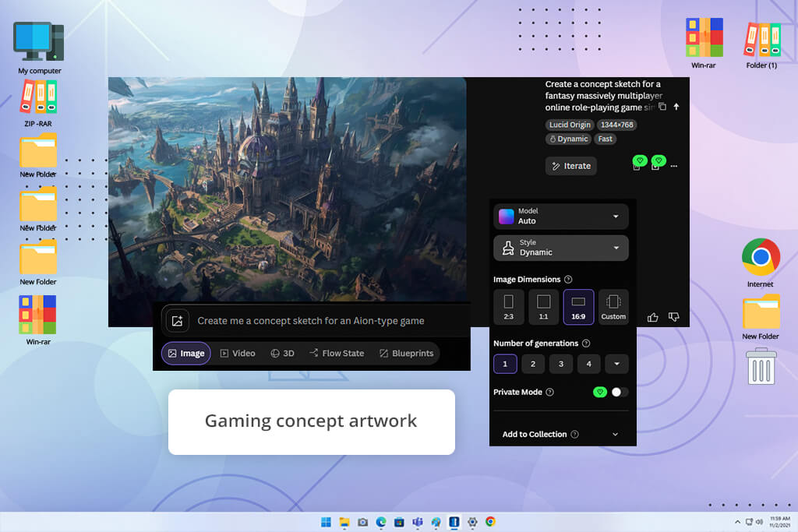This screenshot has width=798, height=532.
Task: Select the 1:1 image dimension
Action: click(543, 307)
